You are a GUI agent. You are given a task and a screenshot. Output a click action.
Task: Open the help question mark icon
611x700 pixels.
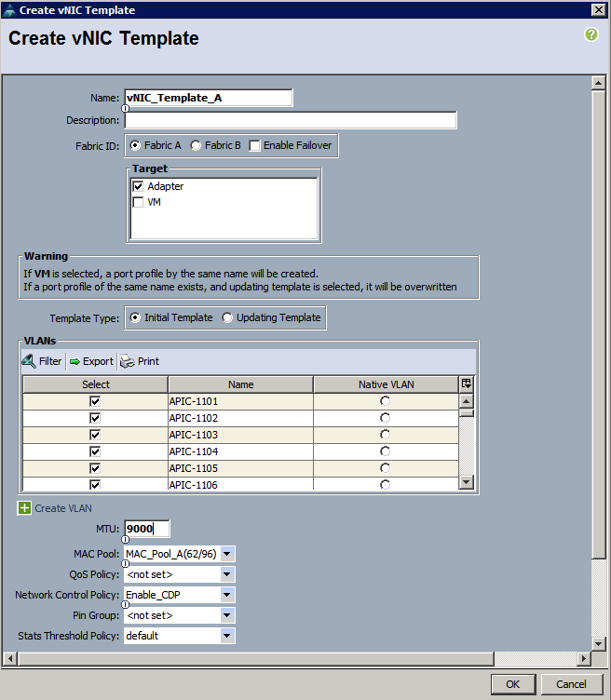[591, 34]
